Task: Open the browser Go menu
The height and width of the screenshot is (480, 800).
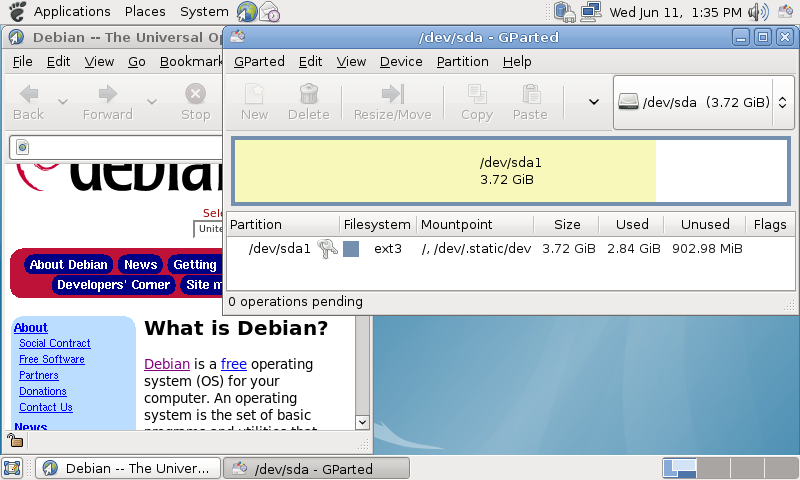Action: tap(137, 62)
